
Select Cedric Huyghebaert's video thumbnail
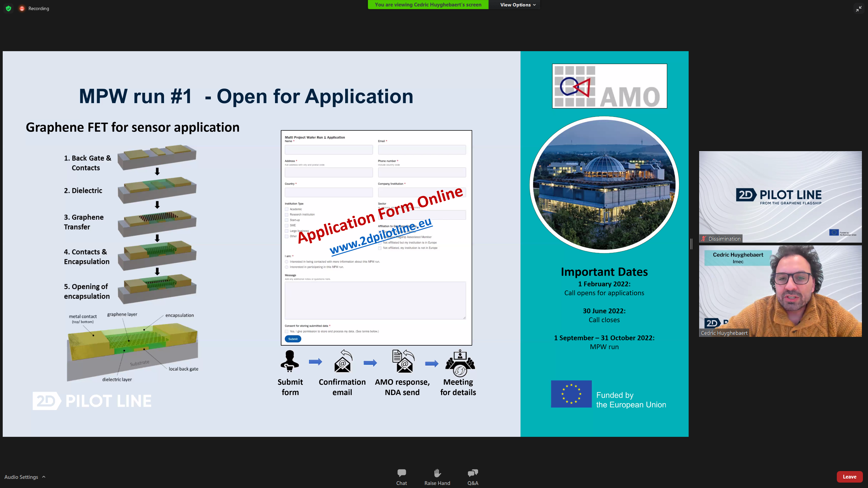tap(780, 291)
